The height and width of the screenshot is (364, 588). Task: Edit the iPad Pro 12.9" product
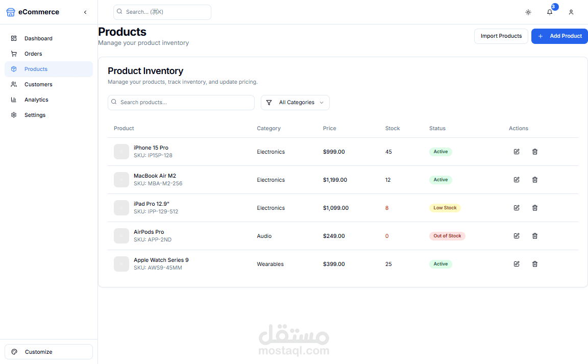(517, 208)
